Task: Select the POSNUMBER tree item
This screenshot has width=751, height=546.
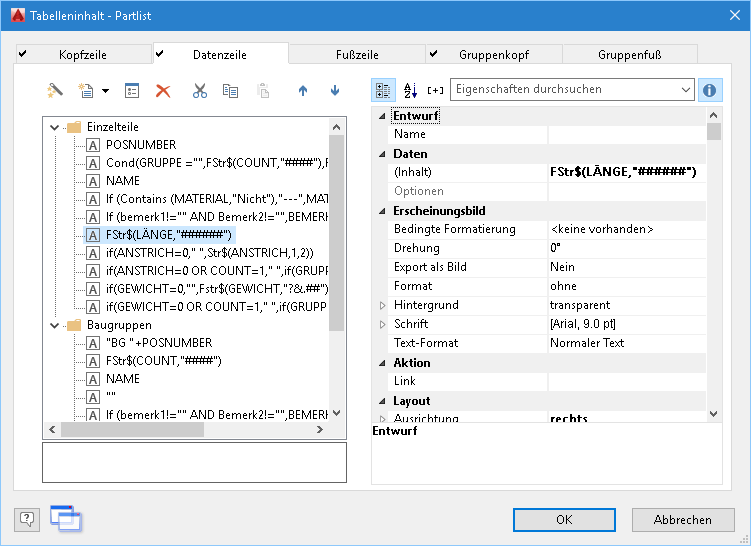Action: tap(141, 145)
